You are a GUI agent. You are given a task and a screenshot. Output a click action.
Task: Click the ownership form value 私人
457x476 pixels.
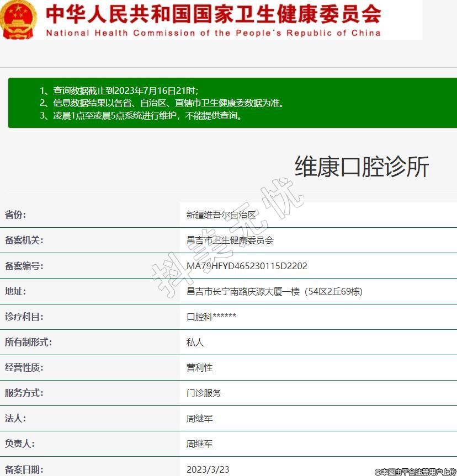(x=195, y=342)
